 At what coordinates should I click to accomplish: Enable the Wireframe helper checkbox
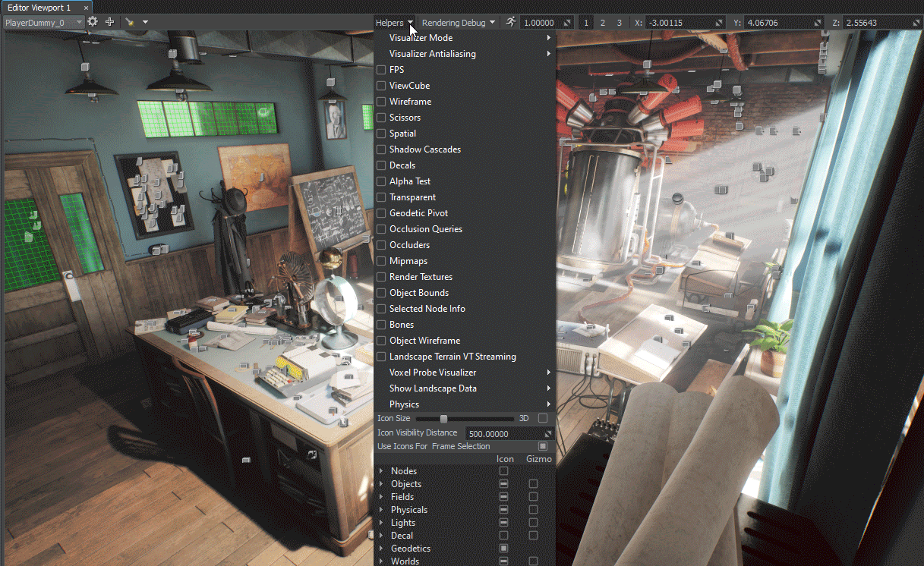pos(381,102)
